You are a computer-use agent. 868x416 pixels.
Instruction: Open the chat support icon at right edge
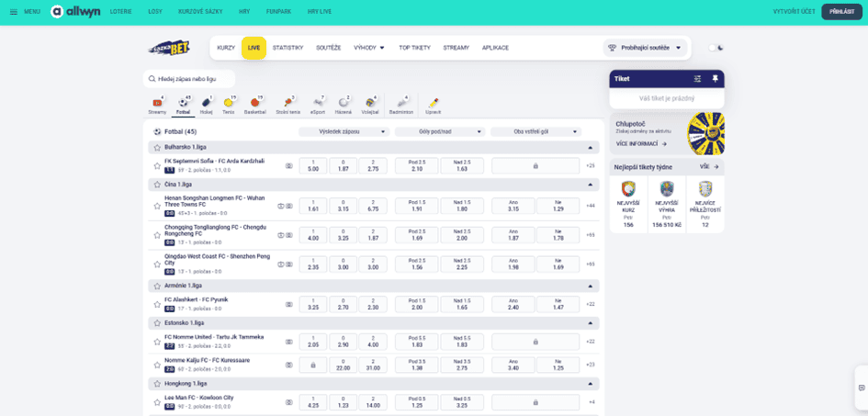tap(862, 388)
